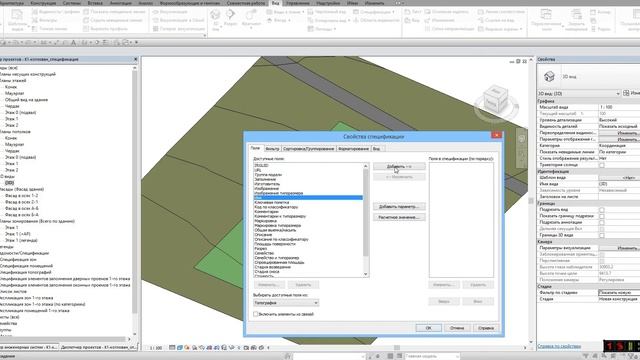Switch to the Форматирование dialog tab
This screenshot has height=360, width=640.
click(353, 149)
